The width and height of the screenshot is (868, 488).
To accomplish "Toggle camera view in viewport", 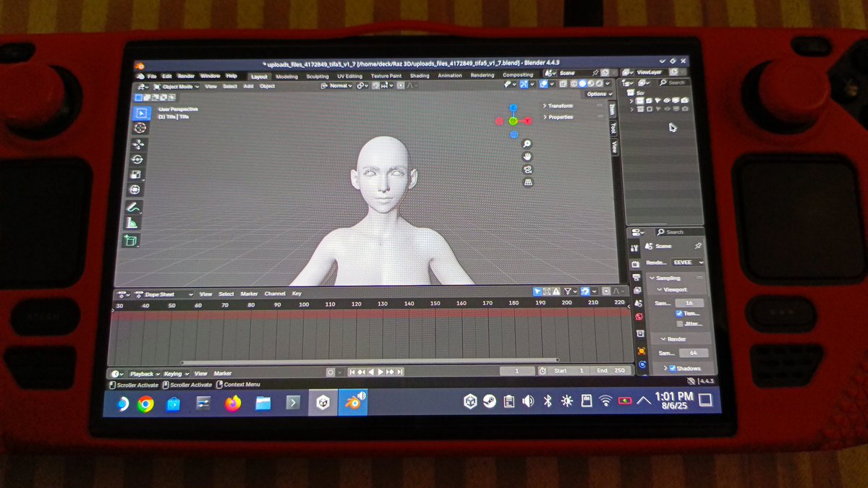I will (528, 169).
